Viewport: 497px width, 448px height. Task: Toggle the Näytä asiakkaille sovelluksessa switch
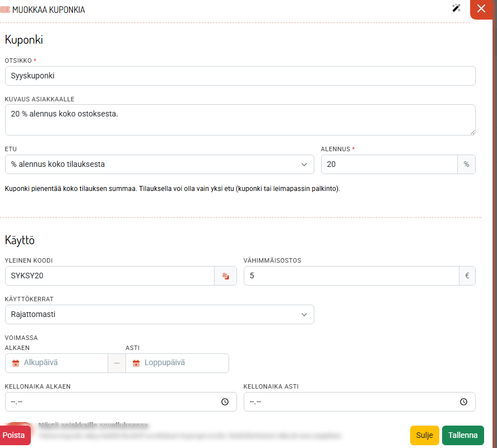[20, 424]
